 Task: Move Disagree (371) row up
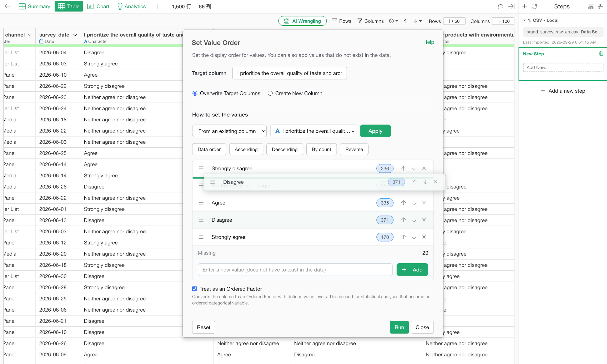point(403,220)
